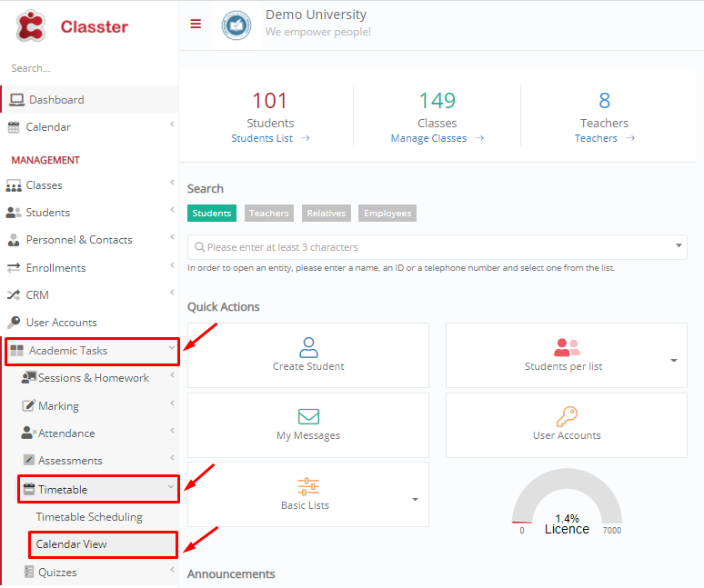Expand the Classes menu chevron
The width and height of the screenshot is (704, 588).
pyautogui.click(x=172, y=182)
